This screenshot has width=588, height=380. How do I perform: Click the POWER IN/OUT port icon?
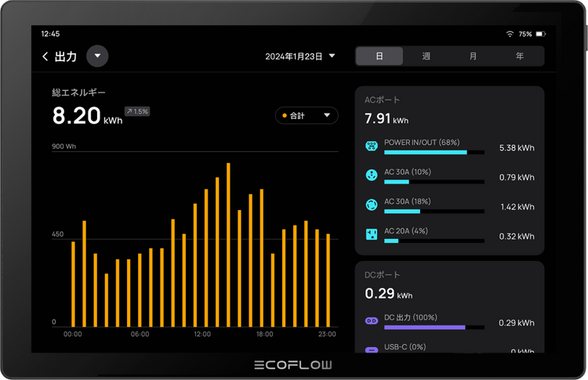[372, 147]
